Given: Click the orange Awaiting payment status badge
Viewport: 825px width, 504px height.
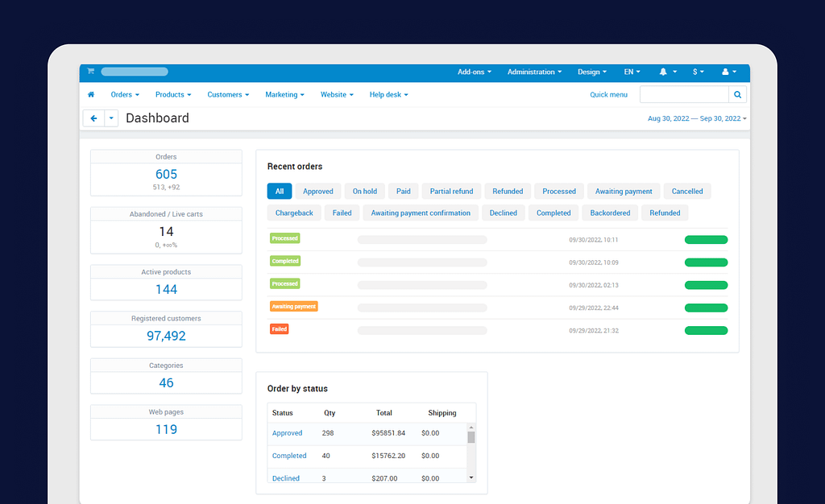Looking at the screenshot, I should click(294, 307).
